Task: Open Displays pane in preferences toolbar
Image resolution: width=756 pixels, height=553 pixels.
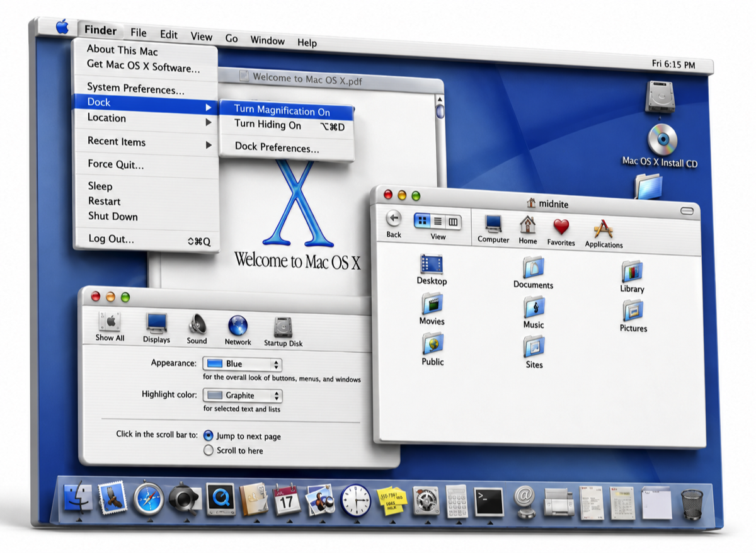Action: click(156, 329)
